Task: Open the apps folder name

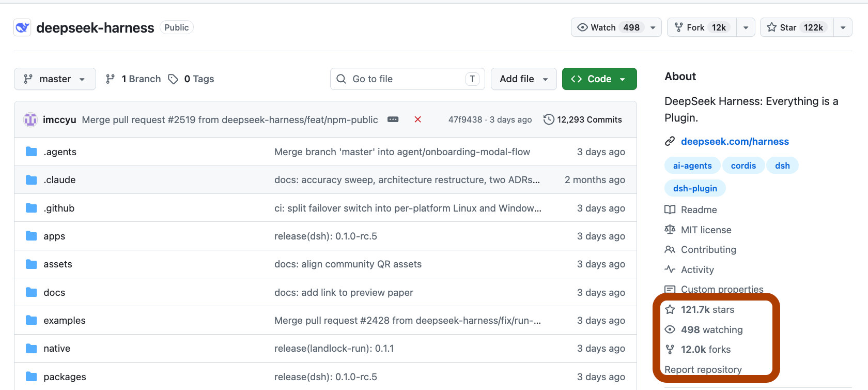Action: (x=54, y=236)
